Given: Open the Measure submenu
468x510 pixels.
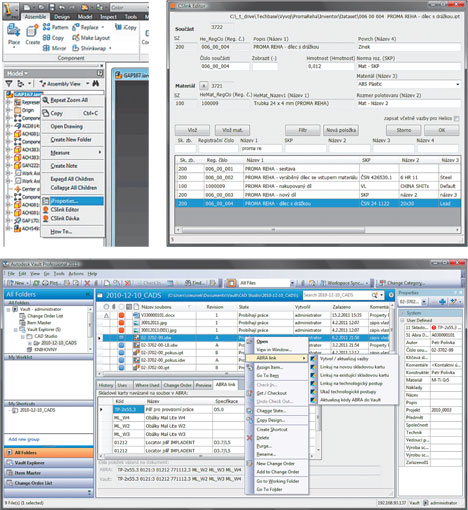Looking at the screenshot, I should (x=73, y=153).
